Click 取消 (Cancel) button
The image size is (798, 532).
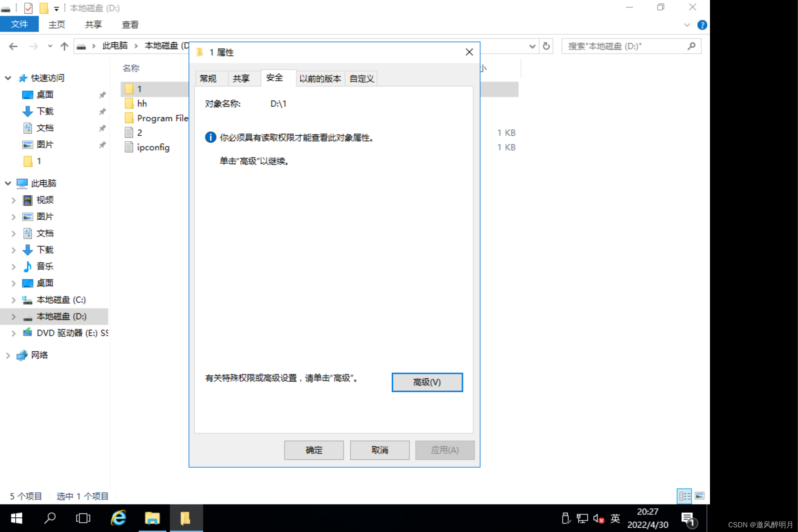(x=379, y=449)
